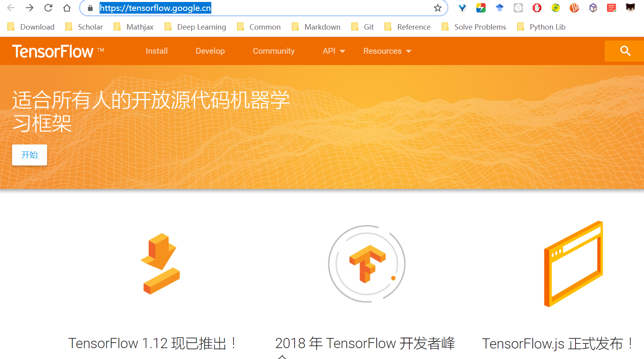Open the Deep Learning bookmarks folder

click(x=195, y=27)
